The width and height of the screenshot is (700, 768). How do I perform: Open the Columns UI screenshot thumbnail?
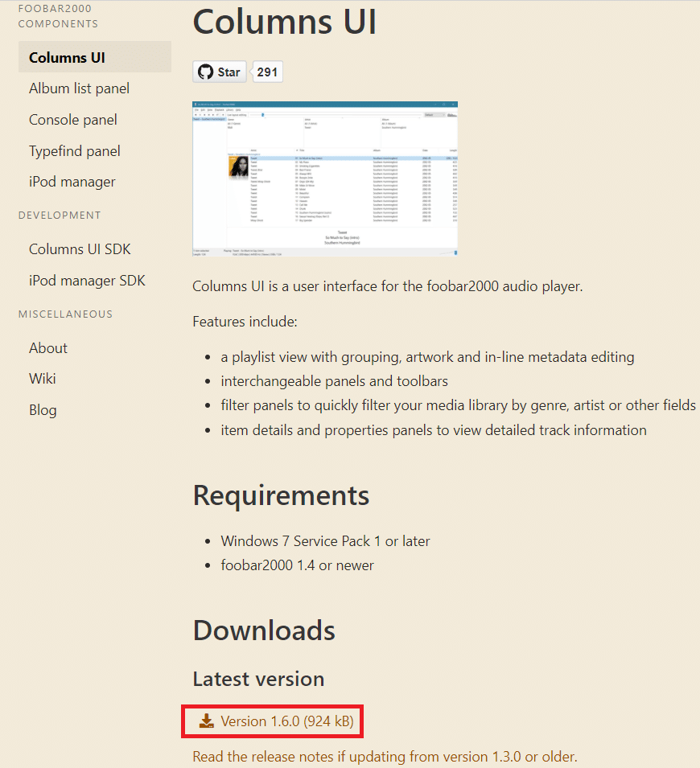[x=325, y=179]
